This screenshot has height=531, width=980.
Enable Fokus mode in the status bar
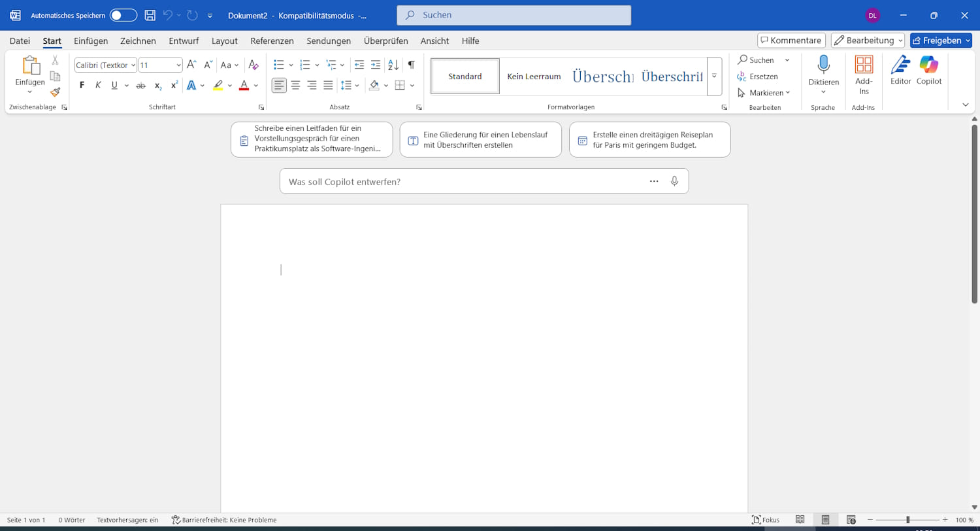click(764, 519)
